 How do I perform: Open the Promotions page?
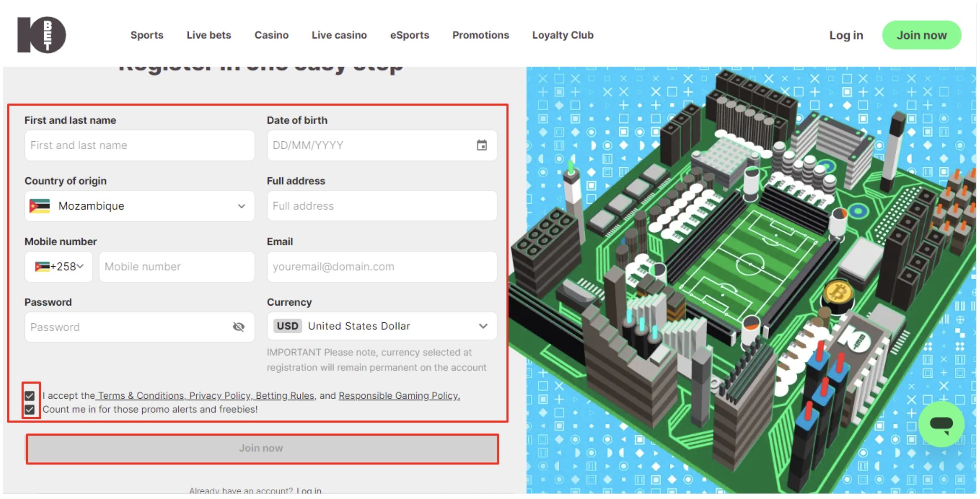(480, 35)
